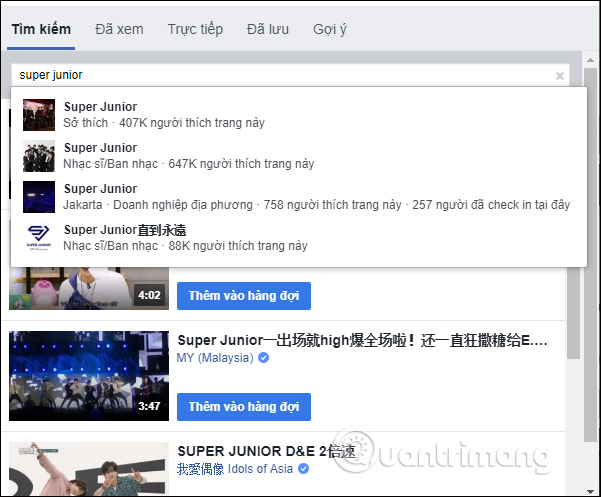Add the 3:47 video to the queue
The width and height of the screenshot is (601, 497).
[x=244, y=407]
